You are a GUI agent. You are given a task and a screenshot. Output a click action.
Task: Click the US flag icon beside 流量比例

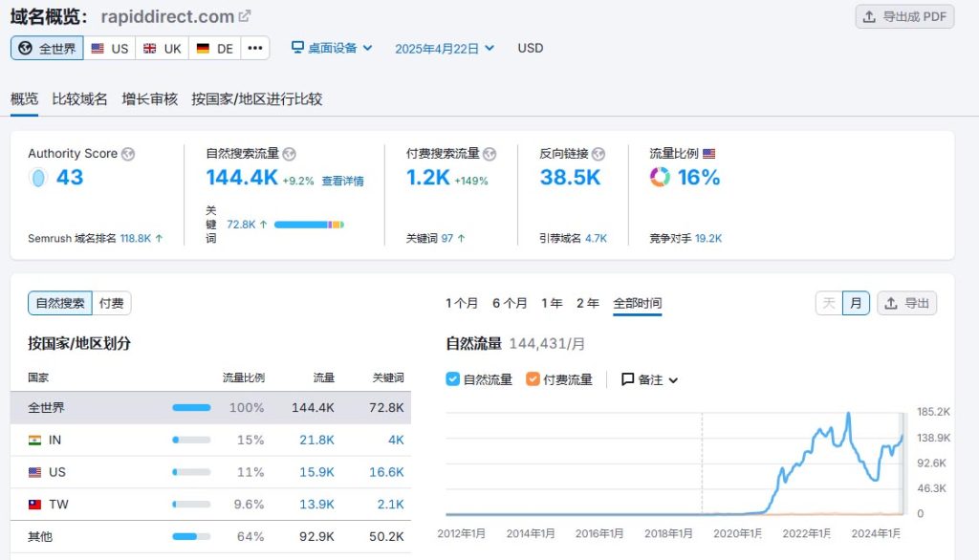[708, 154]
